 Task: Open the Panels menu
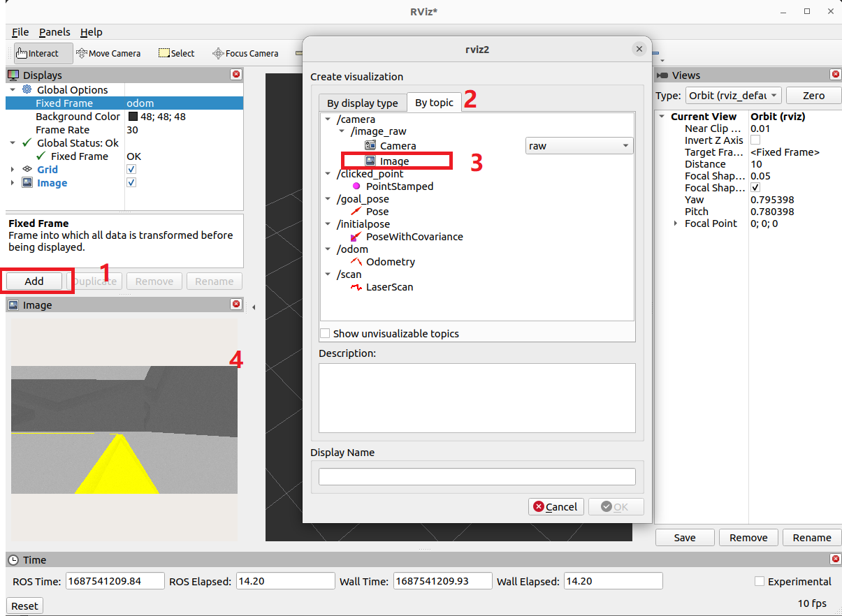coord(55,32)
